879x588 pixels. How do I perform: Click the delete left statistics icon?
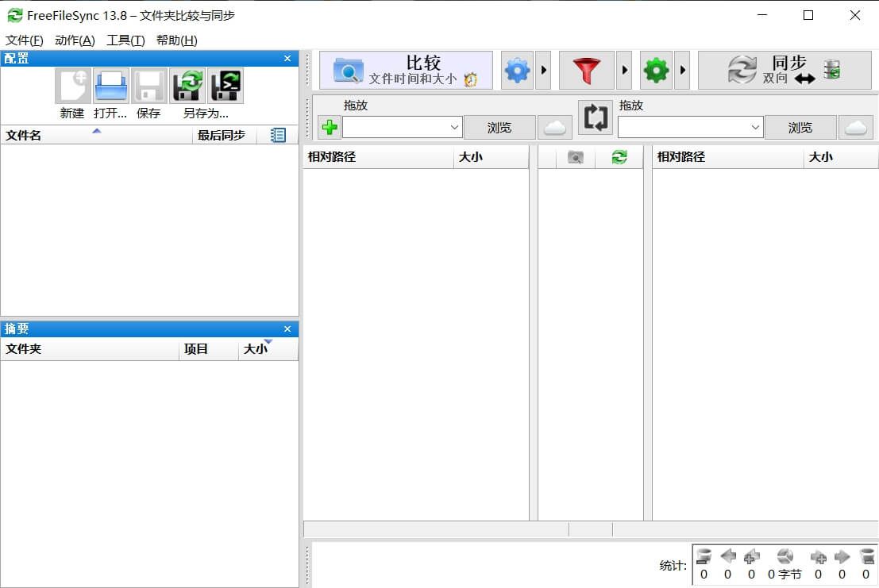coord(704,556)
